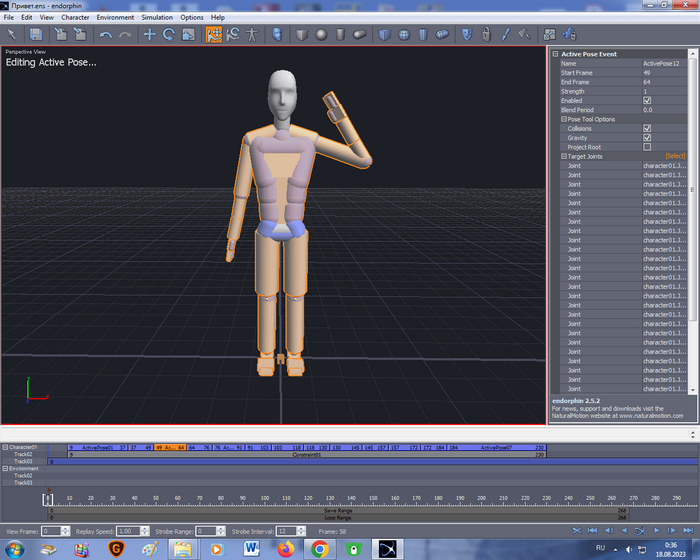Open the Character menu

(x=75, y=17)
